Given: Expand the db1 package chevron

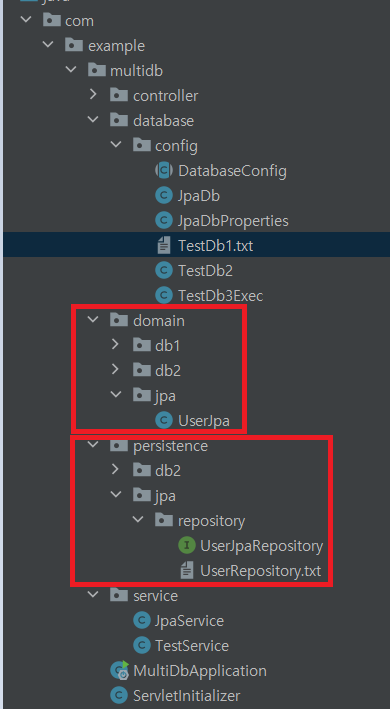Looking at the screenshot, I should click(116, 345).
